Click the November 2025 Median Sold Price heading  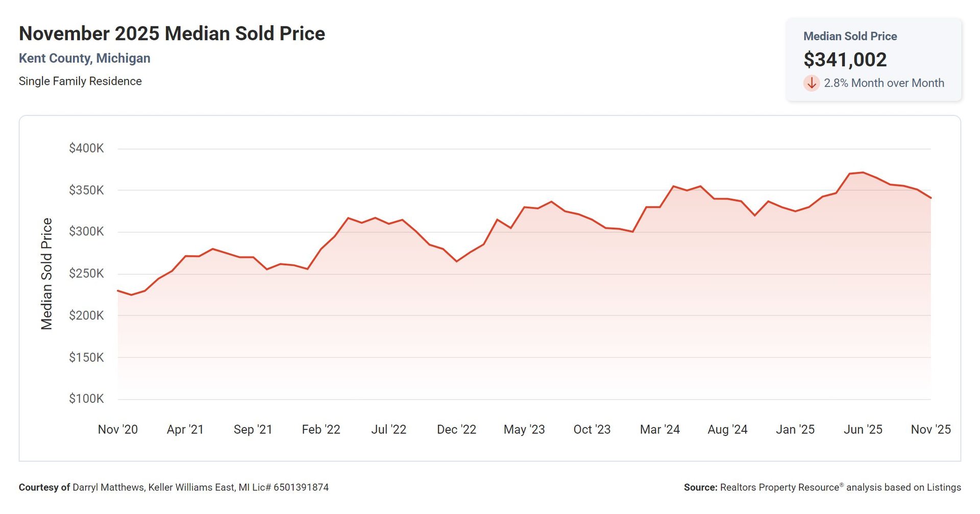(172, 34)
